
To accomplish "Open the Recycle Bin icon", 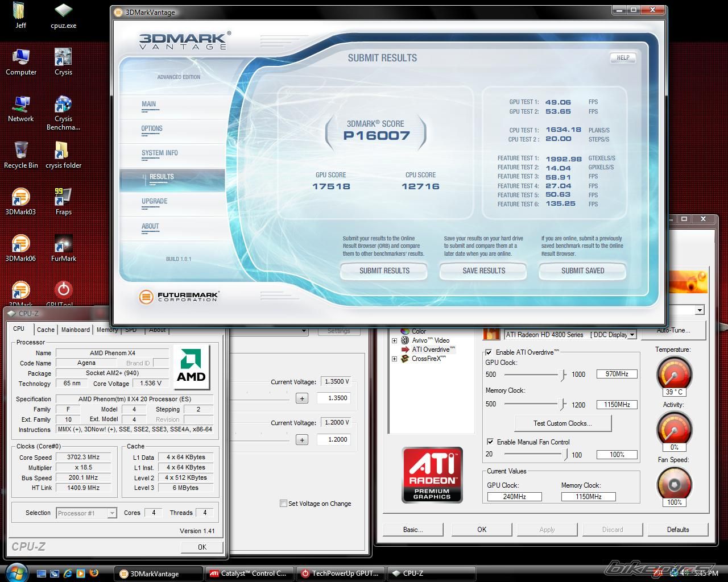I will click(x=20, y=152).
